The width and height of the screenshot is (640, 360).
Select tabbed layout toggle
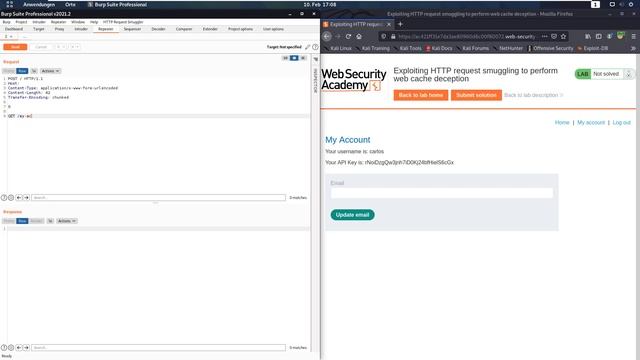303,58
